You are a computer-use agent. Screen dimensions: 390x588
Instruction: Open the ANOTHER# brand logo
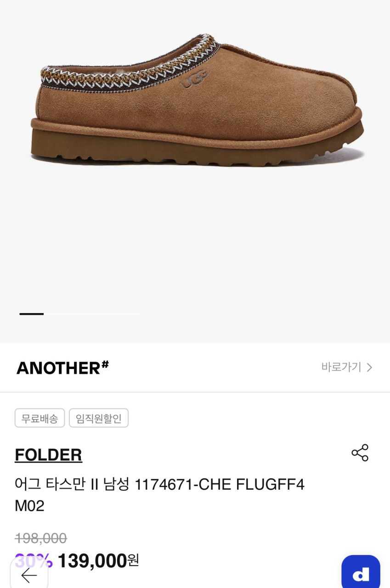pos(62,368)
